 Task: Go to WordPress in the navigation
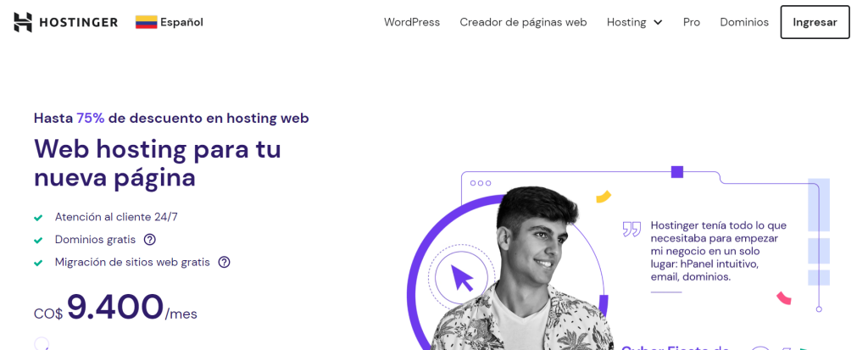coord(412,22)
